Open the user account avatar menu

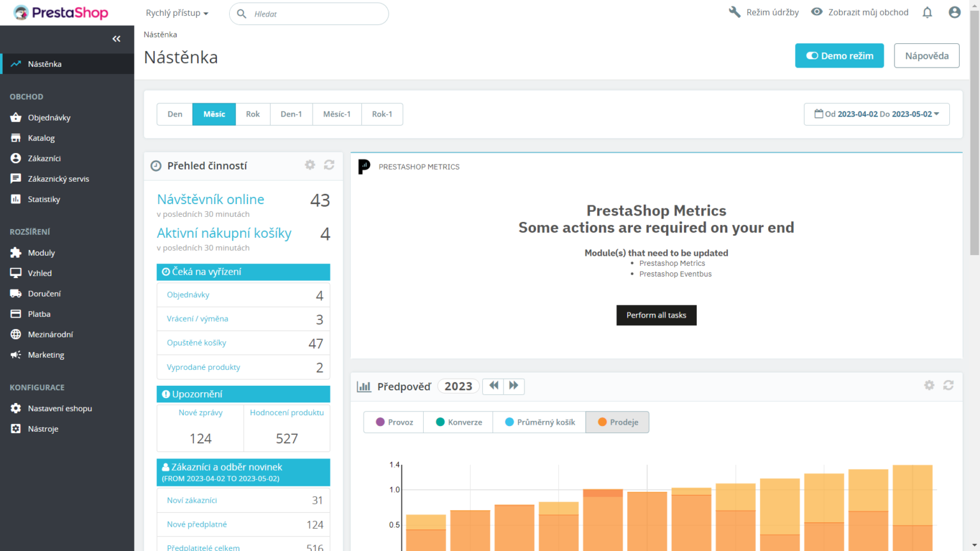pyautogui.click(x=954, y=12)
